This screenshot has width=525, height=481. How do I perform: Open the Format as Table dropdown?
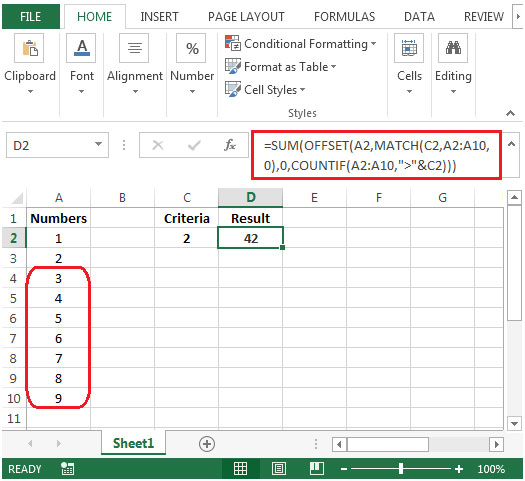tap(281, 67)
